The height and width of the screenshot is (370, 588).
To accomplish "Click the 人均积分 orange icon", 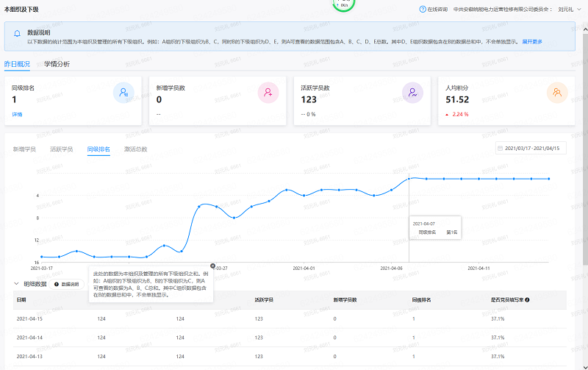I will coord(558,93).
